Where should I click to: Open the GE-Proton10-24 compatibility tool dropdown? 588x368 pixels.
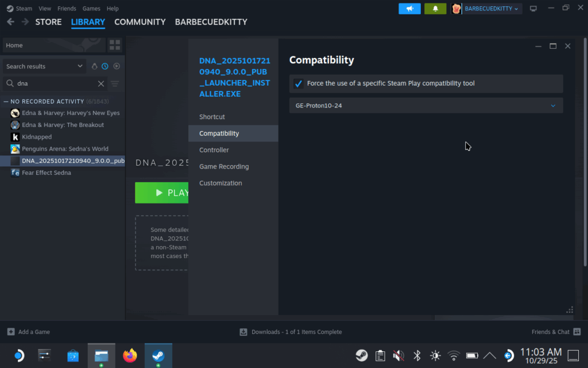tap(425, 105)
